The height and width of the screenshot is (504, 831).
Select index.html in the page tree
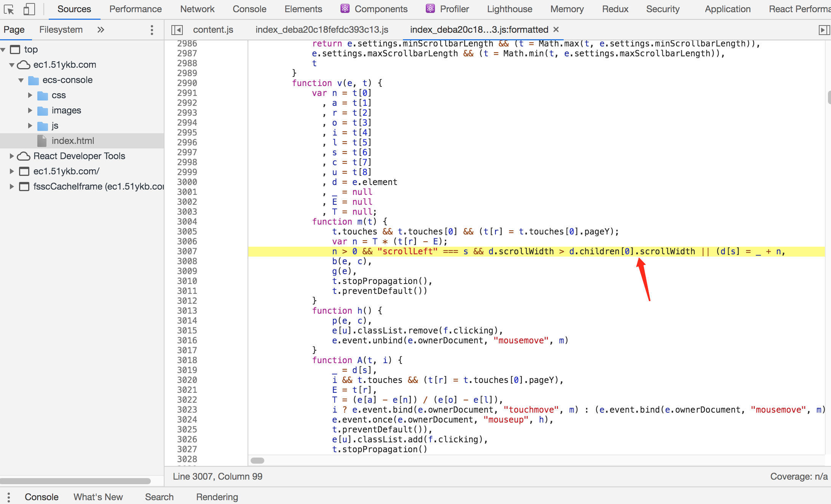[x=73, y=140]
